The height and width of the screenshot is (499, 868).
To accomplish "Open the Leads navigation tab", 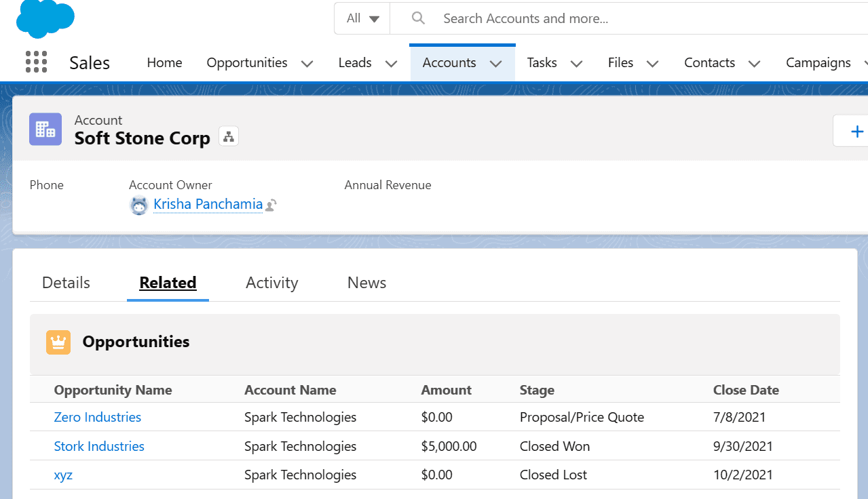I will pyautogui.click(x=355, y=62).
